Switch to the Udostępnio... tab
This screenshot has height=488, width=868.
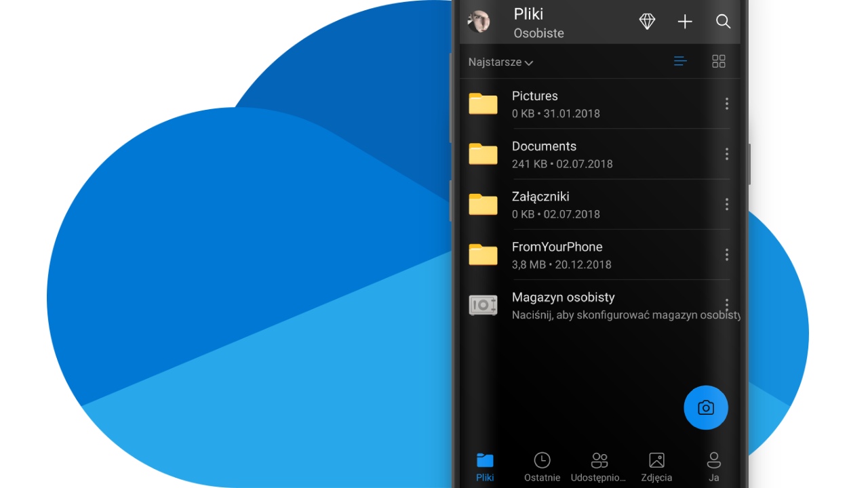click(599, 467)
